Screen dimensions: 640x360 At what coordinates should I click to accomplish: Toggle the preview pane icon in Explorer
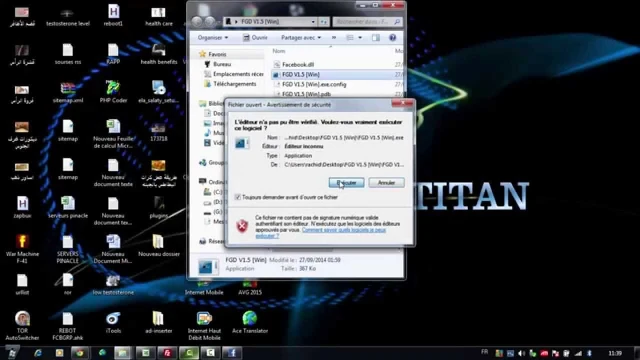pos(376,38)
